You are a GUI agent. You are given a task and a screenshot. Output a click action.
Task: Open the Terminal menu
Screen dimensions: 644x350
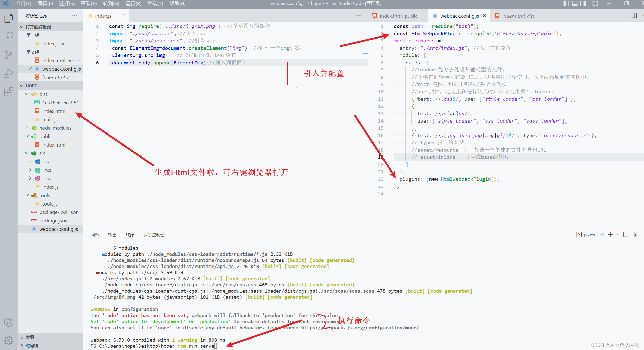click(x=155, y=3)
